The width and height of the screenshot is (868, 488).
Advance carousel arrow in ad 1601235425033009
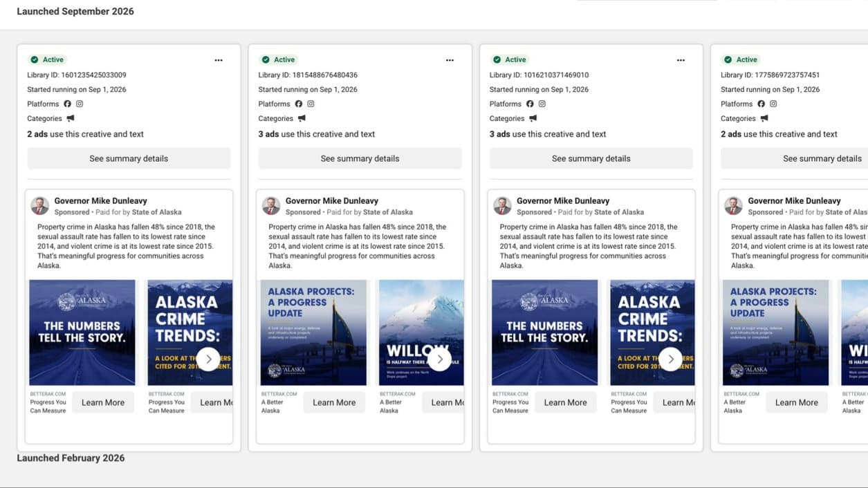208,359
